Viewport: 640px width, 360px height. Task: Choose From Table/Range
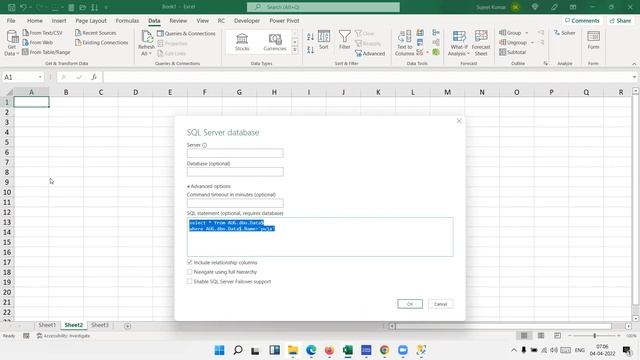[x=46, y=52]
